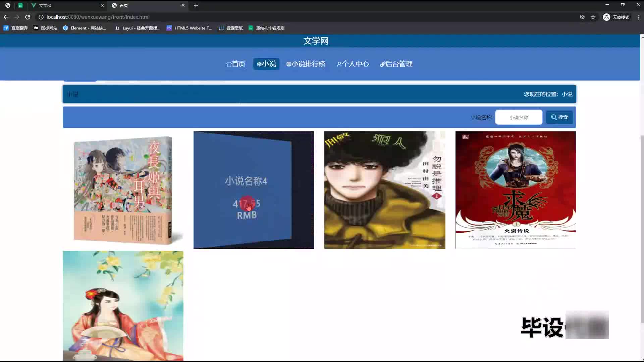Open the yellow jacket novel cover
The height and width of the screenshot is (362, 644).
[x=385, y=190]
